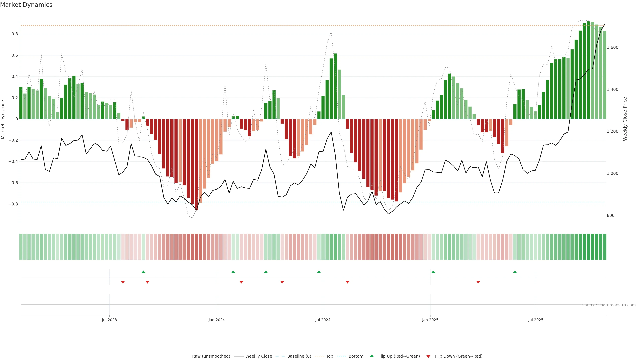The image size is (644, 362).
Task: Click the last green flip-up triangle before Jul 2025
Action: tap(515, 272)
